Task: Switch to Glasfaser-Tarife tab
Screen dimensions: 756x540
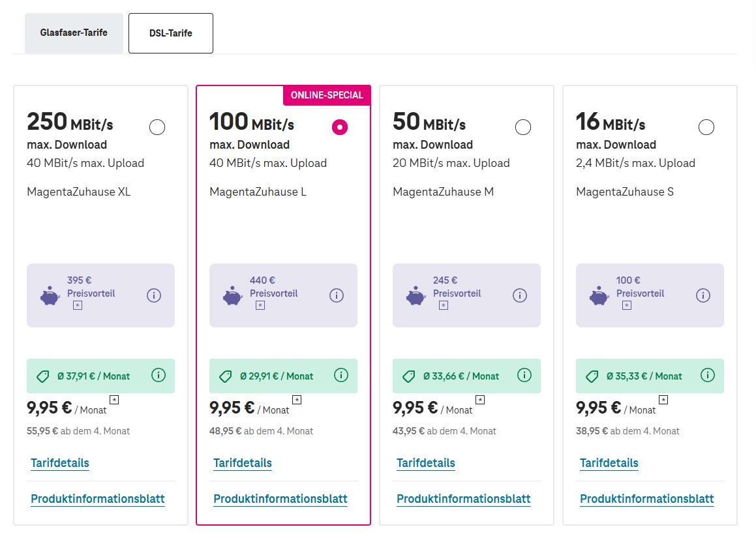Action: [74, 33]
